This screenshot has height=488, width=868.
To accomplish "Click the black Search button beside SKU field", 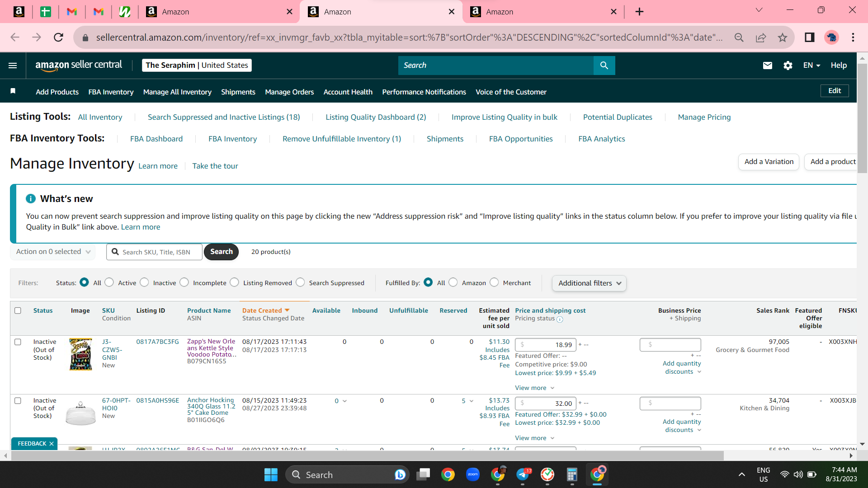I will [x=221, y=252].
